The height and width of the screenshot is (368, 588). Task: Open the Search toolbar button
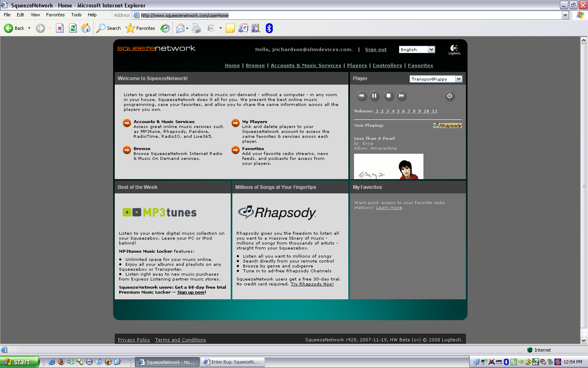point(109,28)
